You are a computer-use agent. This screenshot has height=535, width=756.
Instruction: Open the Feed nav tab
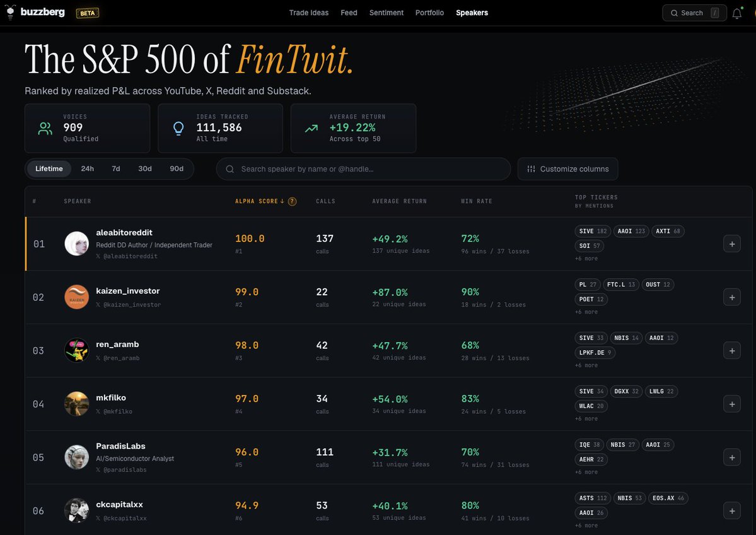point(349,13)
